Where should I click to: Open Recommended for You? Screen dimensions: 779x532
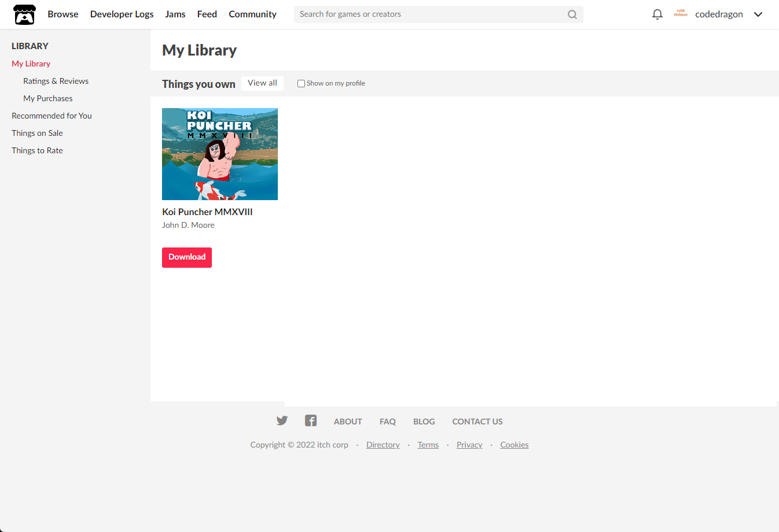[x=52, y=116]
